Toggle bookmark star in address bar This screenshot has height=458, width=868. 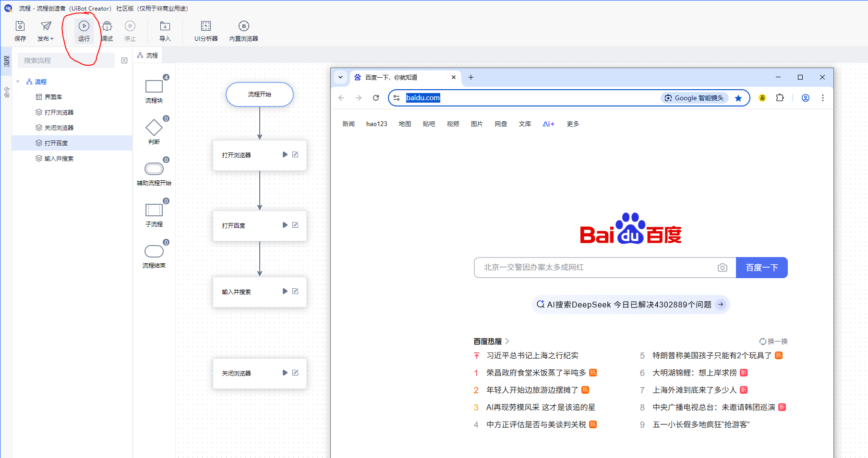point(738,98)
